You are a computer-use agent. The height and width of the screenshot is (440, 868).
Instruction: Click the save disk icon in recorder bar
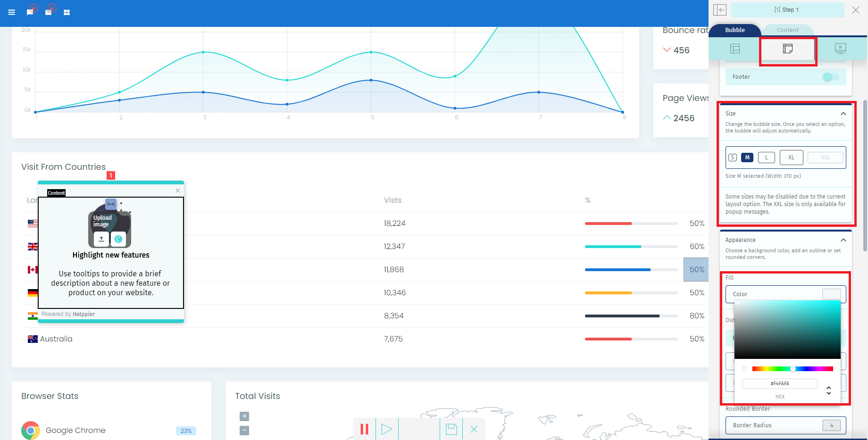click(x=451, y=429)
